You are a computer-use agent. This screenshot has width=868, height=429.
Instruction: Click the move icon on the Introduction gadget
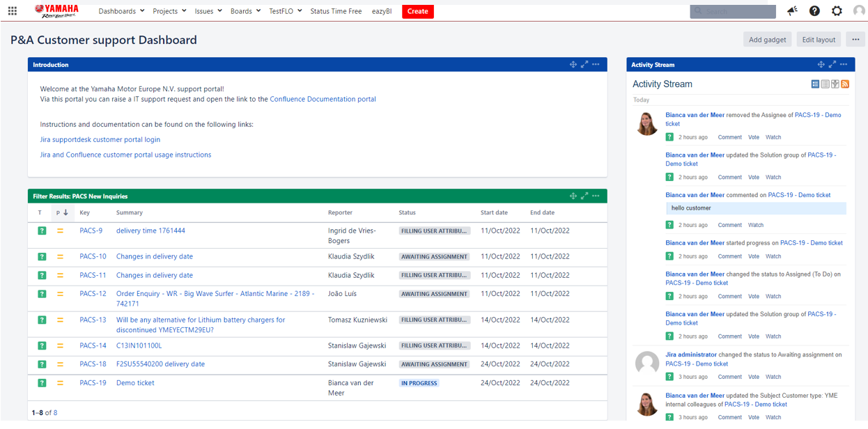[573, 64]
